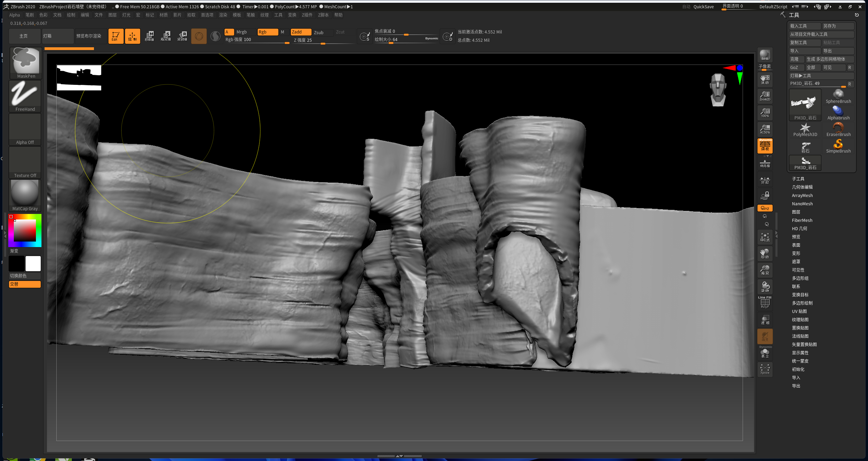Click the BPR render icon
Viewport: 868px width, 461px height.
[765, 55]
